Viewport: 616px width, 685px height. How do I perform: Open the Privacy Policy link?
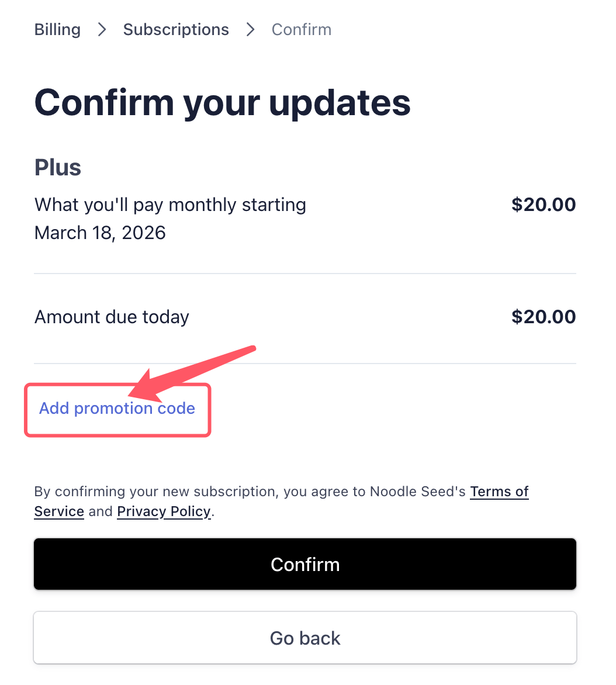pyautogui.click(x=164, y=511)
